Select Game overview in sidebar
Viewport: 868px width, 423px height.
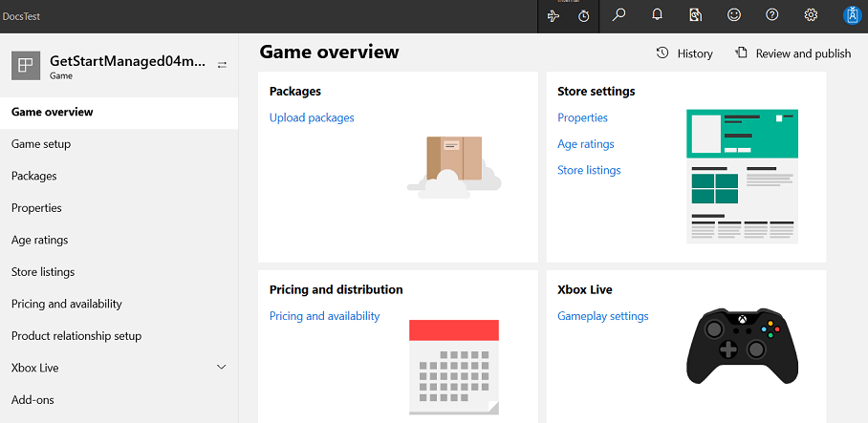coord(119,113)
